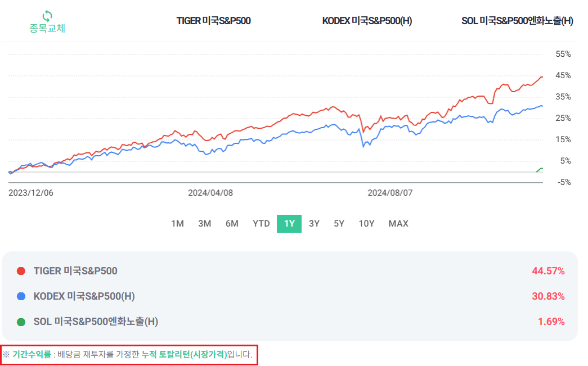This screenshot has width=588, height=366.
Task: Switch chart period to 10Y
Action: pos(366,224)
